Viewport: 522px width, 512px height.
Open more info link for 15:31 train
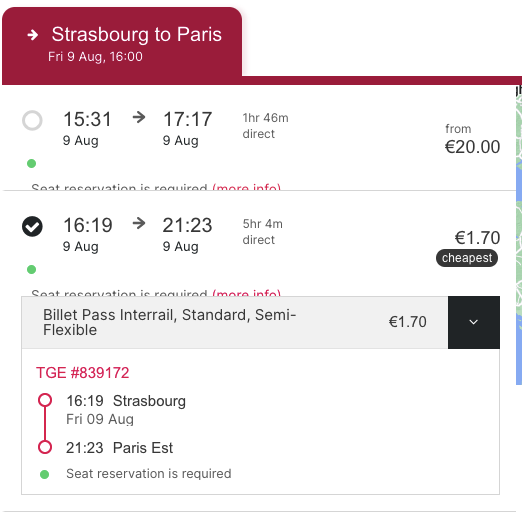[x=247, y=187]
